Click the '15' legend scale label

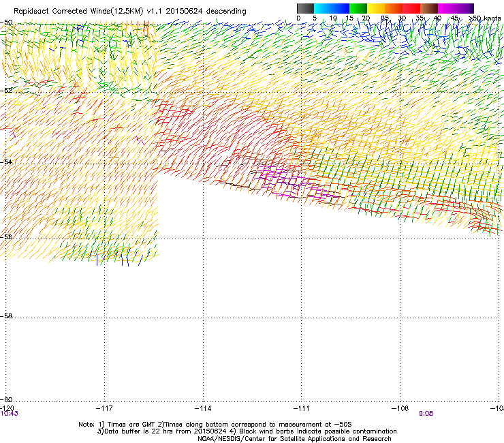349,18
